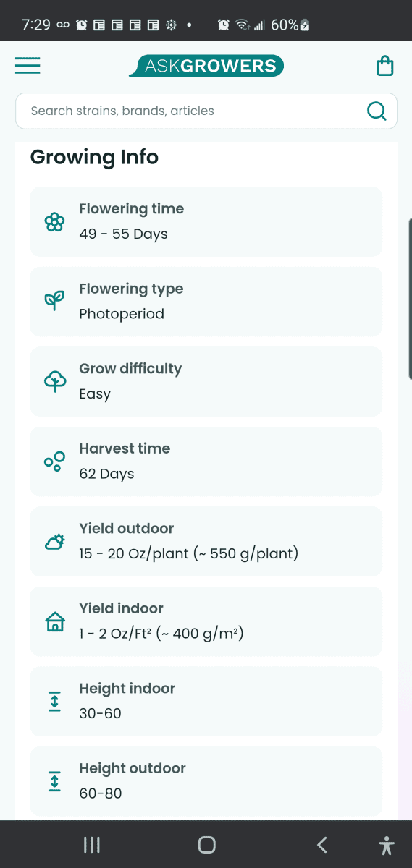This screenshot has height=868, width=412.
Task: Tap the house icon beside Yield indoor
Action: point(55,621)
